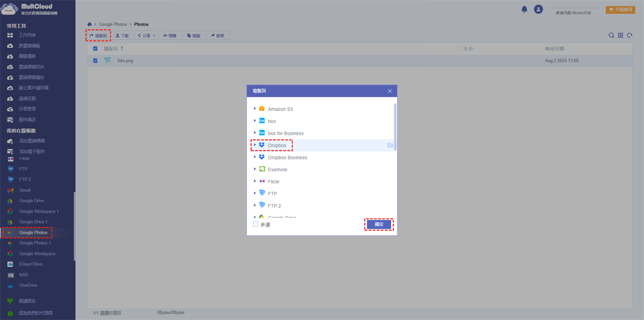Click the dialog list scrollbar
Viewport: 644px width, 320px height.
(x=396, y=127)
